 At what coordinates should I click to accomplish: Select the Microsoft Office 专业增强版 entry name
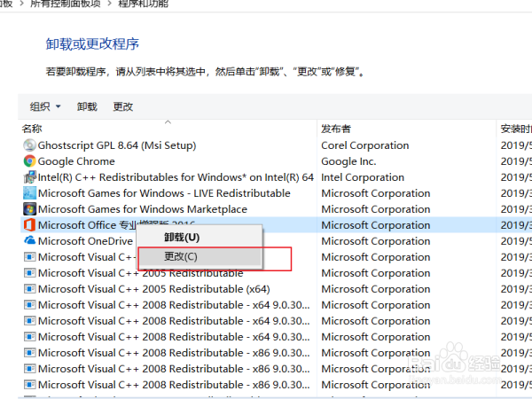point(116,225)
